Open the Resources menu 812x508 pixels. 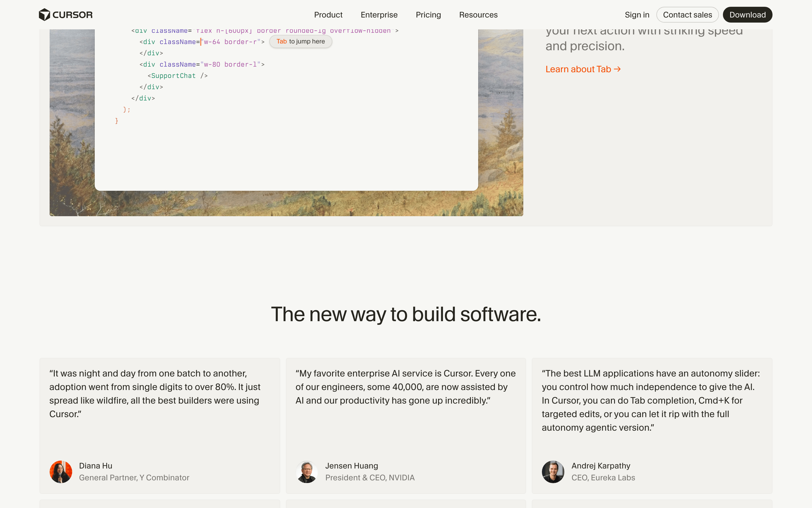478,15
